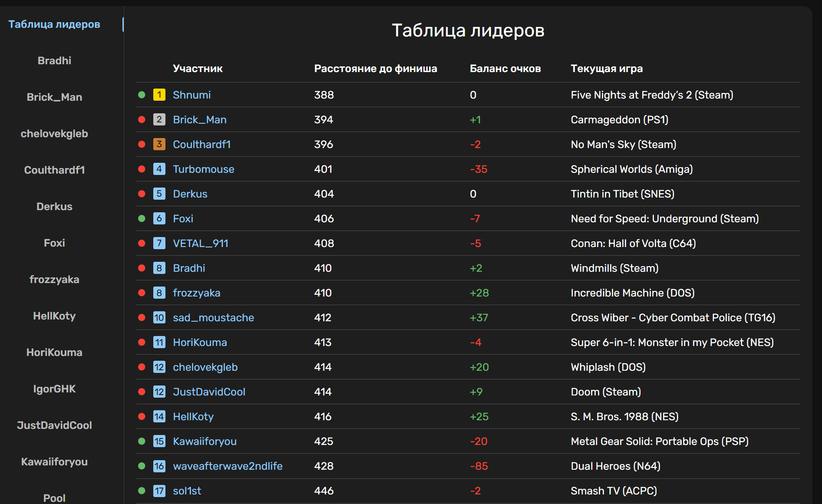Open waveafterwave2ndlife's profile link
This screenshot has height=504, width=822.
tap(228, 466)
